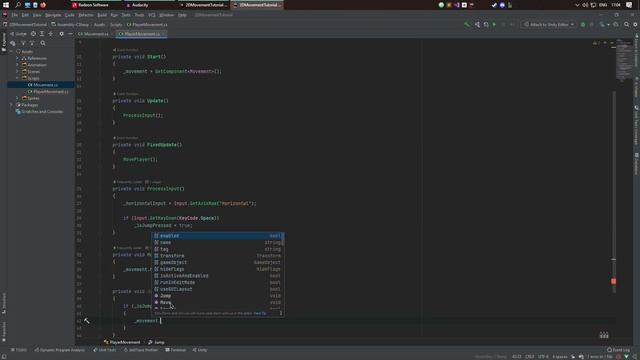Click the green Build hammer icon
The height and width of the screenshot is (360, 640).
[467, 24]
